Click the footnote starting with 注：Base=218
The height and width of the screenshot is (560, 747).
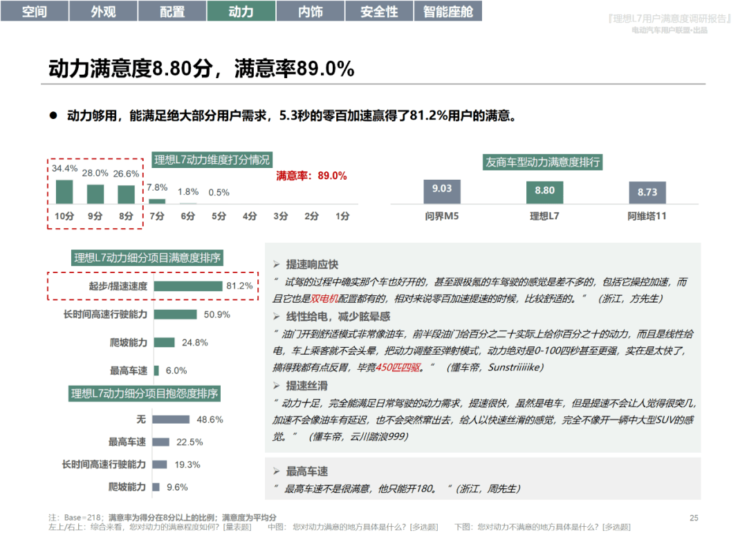[x=163, y=518]
